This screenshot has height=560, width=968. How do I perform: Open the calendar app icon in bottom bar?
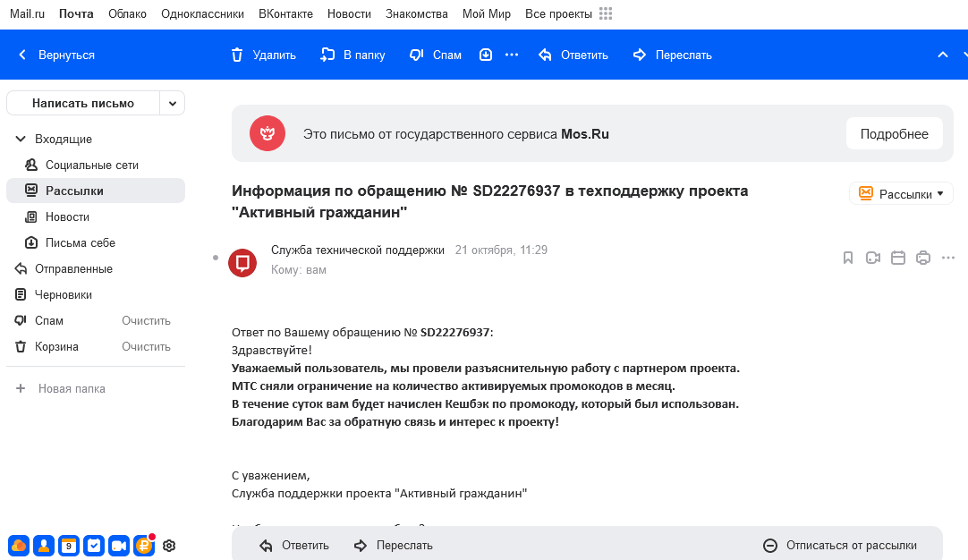69,546
